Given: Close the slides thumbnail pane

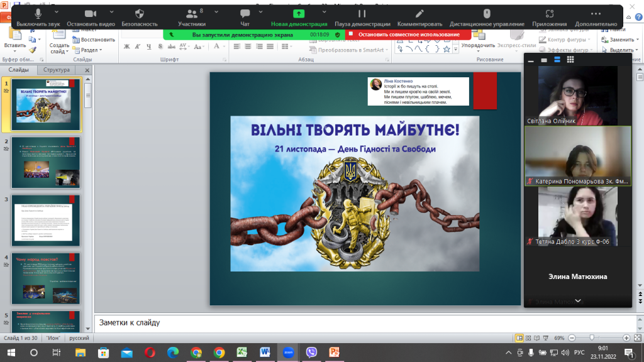Looking at the screenshot, I should pyautogui.click(x=87, y=70).
